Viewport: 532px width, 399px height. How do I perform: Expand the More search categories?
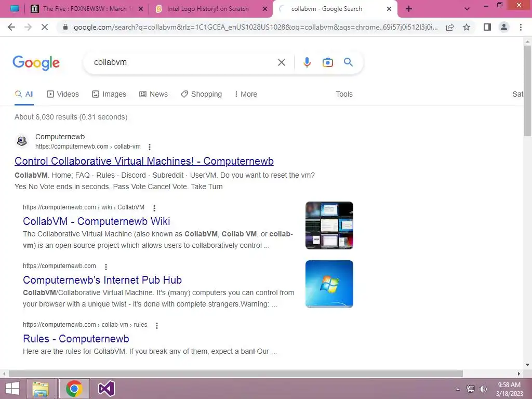point(246,94)
